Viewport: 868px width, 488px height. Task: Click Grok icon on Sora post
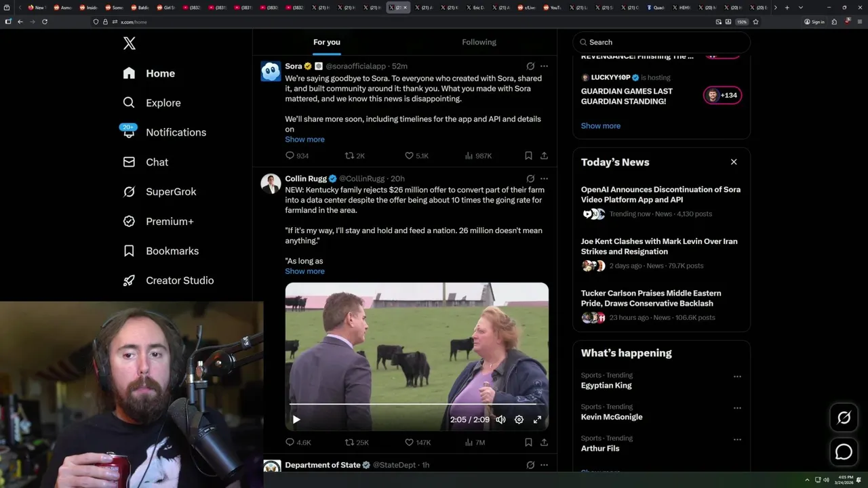tap(530, 66)
